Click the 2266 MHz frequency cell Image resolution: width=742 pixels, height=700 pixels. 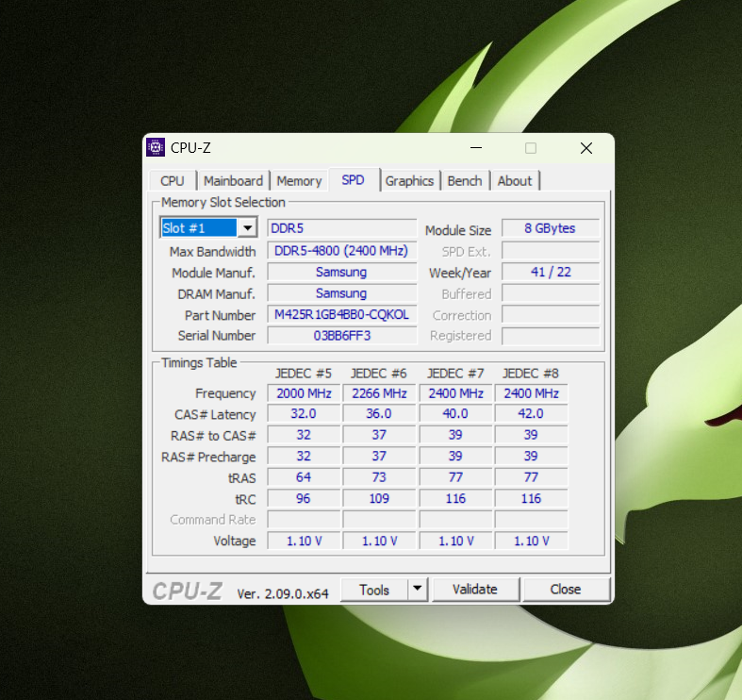point(379,393)
